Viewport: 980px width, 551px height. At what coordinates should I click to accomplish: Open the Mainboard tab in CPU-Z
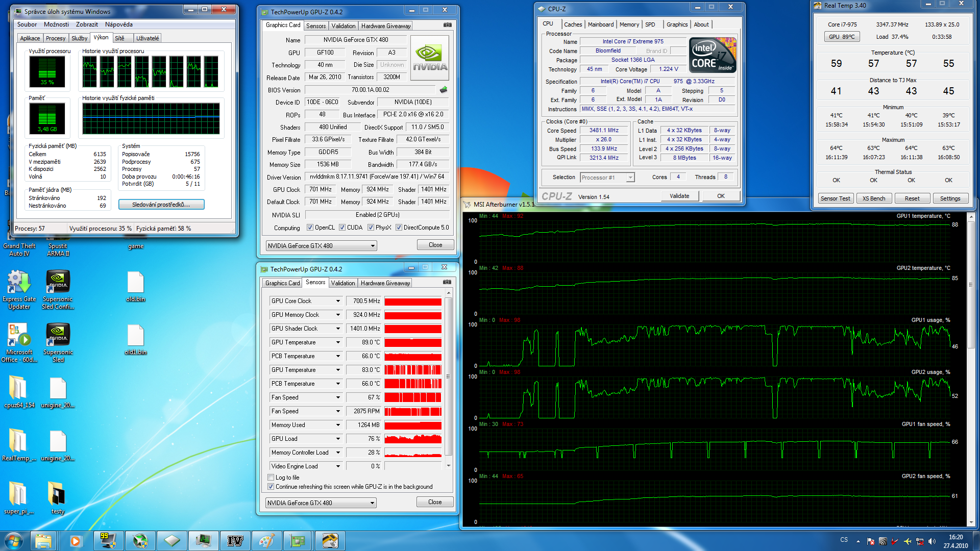tap(601, 24)
